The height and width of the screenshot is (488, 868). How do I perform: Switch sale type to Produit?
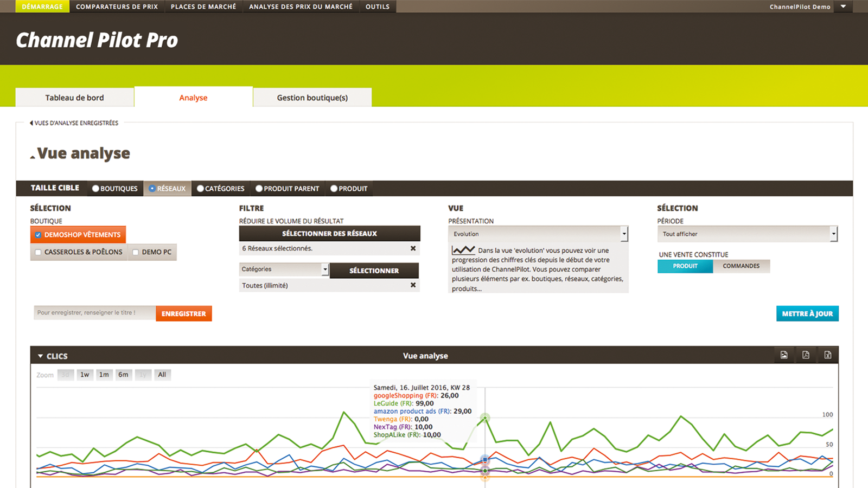click(x=685, y=266)
